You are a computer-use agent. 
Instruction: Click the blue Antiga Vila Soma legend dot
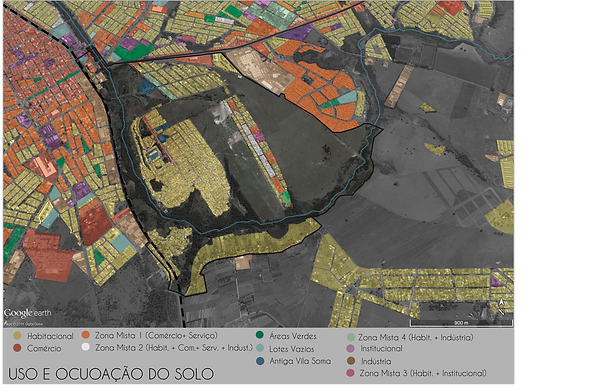(260, 361)
